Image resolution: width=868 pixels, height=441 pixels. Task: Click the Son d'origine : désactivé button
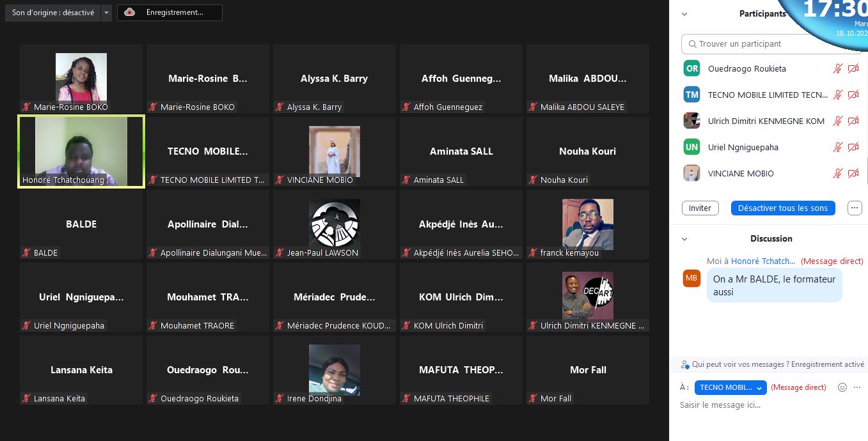point(53,13)
